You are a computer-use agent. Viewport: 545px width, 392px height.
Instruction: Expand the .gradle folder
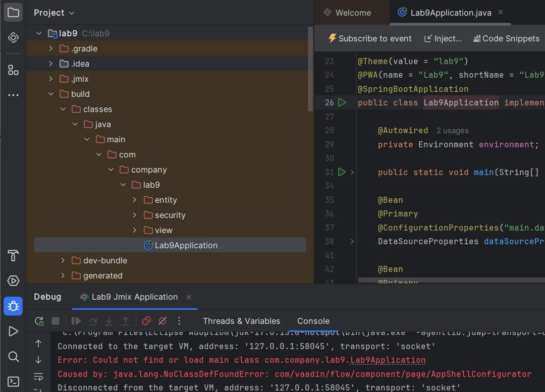coord(51,48)
